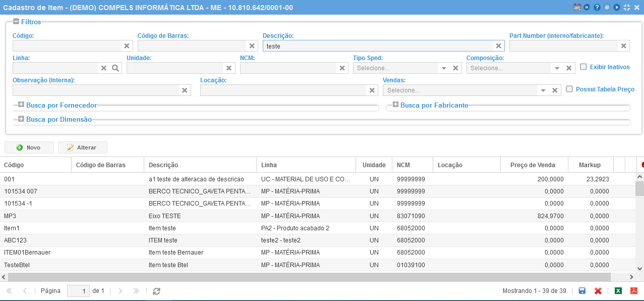The image size is (644, 301).
Task: Collapse the Filtros panel
Action: (16, 22)
